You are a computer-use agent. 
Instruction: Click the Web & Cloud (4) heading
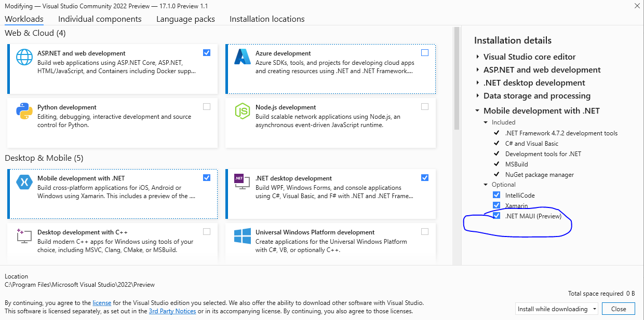[35, 33]
